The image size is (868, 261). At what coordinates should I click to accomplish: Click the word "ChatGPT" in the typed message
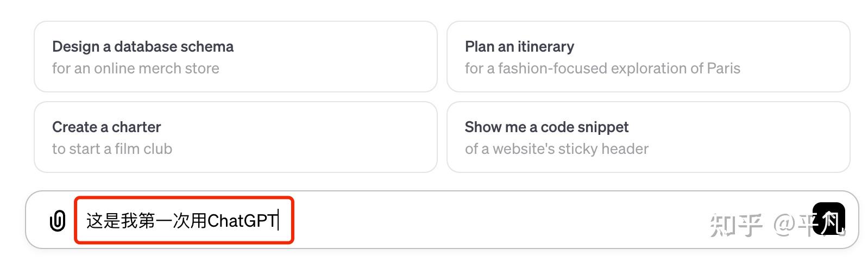242,221
